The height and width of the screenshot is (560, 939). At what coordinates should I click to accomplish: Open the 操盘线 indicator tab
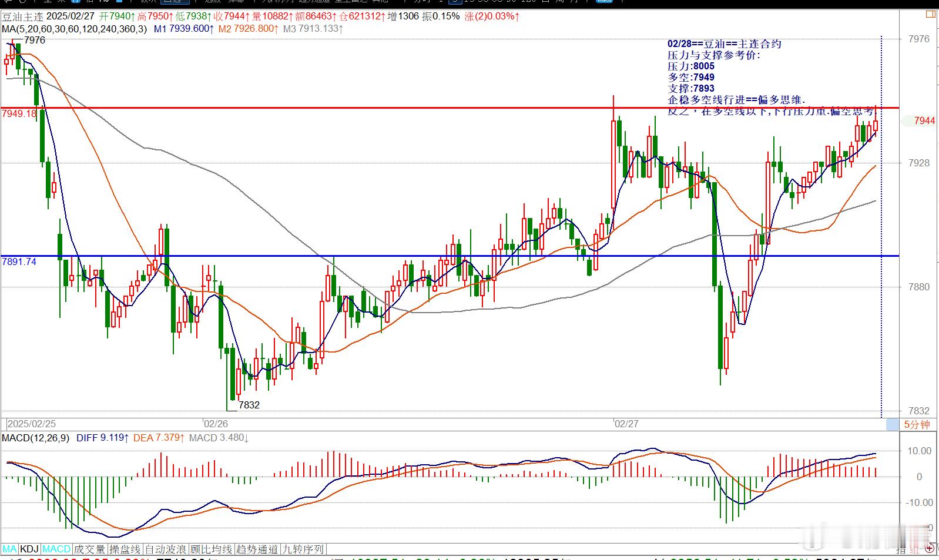125,549
